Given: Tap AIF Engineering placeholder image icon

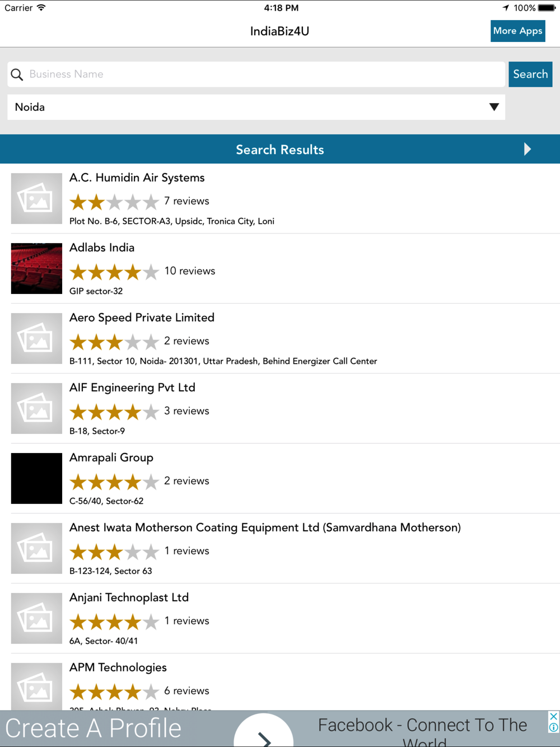Looking at the screenshot, I should (36, 409).
